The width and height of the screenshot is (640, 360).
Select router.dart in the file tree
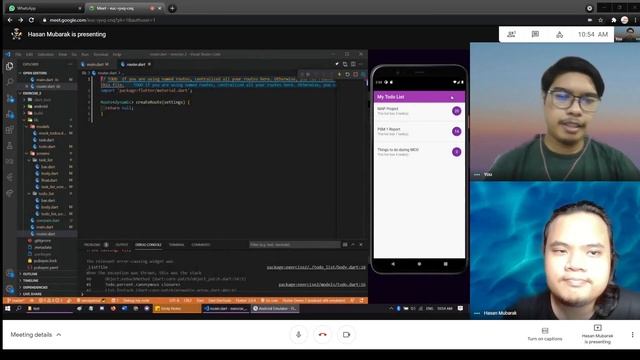pyautogui.click(x=45, y=234)
